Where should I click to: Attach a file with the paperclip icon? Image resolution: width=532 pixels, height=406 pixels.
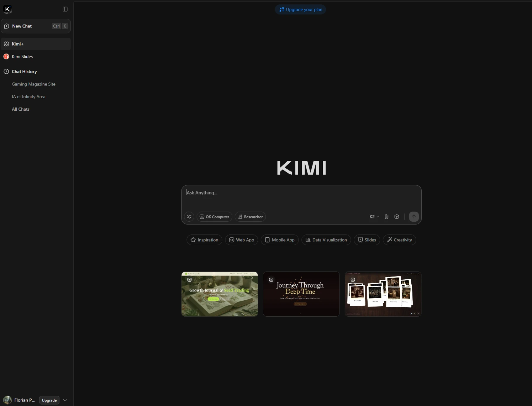click(x=387, y=217)
